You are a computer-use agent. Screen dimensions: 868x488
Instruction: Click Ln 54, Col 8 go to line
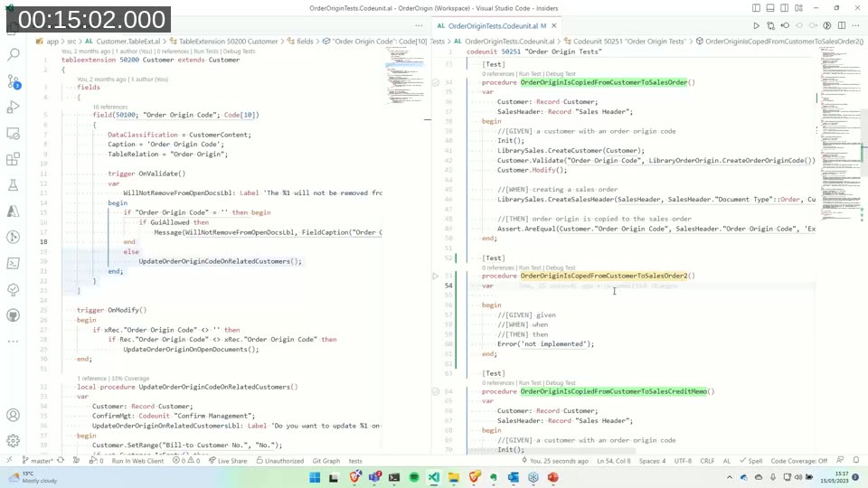coord(613,460)
